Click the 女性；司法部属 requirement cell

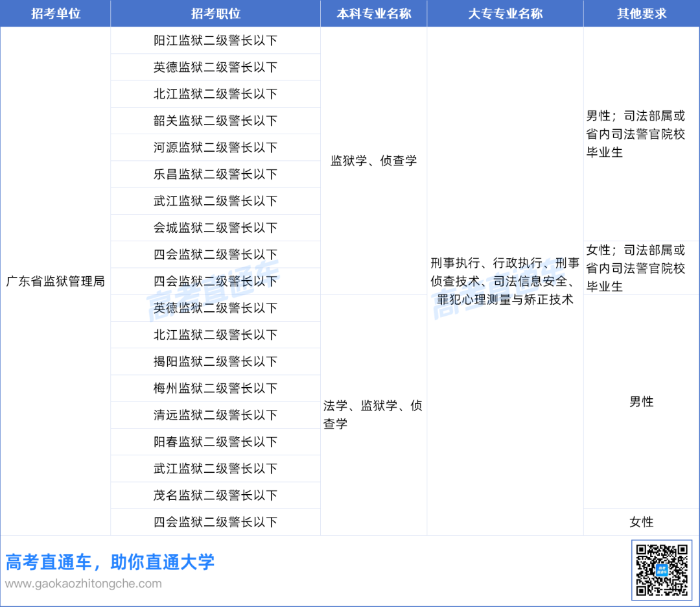pos(642,268)
